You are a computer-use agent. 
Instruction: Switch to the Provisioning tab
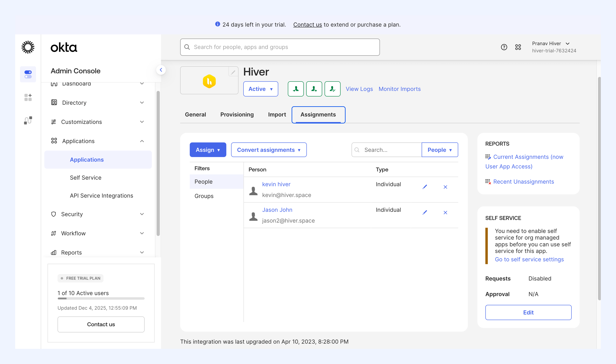tap(237, 114)
